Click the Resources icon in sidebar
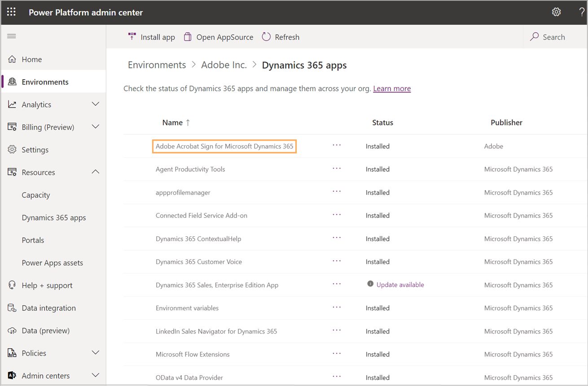588x386 pixels. click(12, 172)
